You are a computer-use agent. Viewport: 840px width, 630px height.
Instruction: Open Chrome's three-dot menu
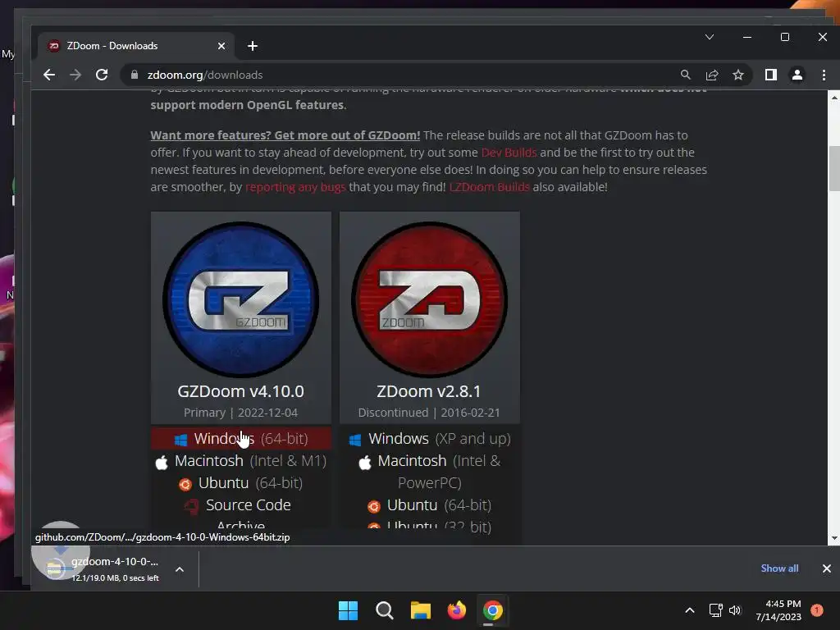(x=824, y=75)
